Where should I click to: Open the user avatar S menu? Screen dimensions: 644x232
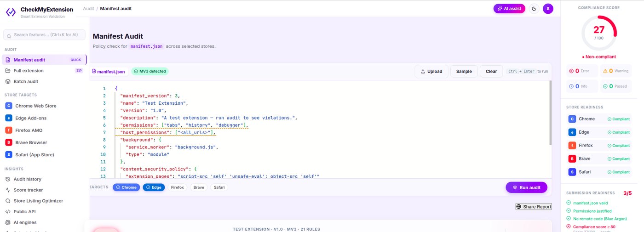point(548,8)
